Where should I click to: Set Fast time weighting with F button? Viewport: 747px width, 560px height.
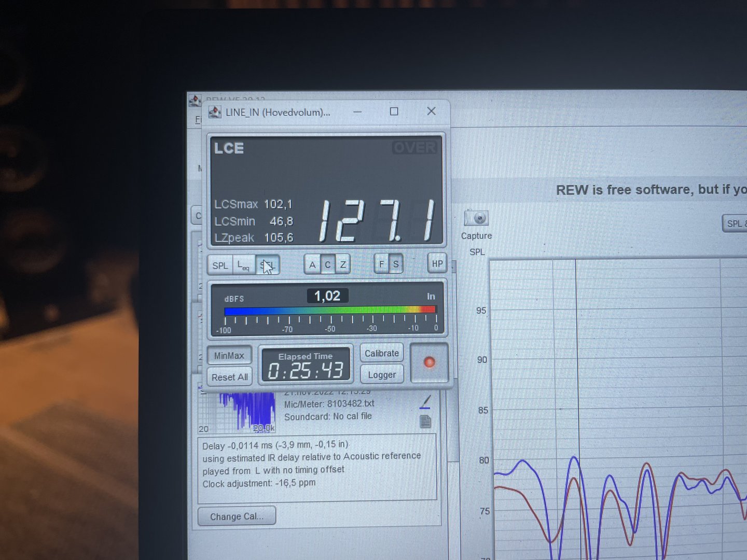pyautogui.click(x=382, y=264)
